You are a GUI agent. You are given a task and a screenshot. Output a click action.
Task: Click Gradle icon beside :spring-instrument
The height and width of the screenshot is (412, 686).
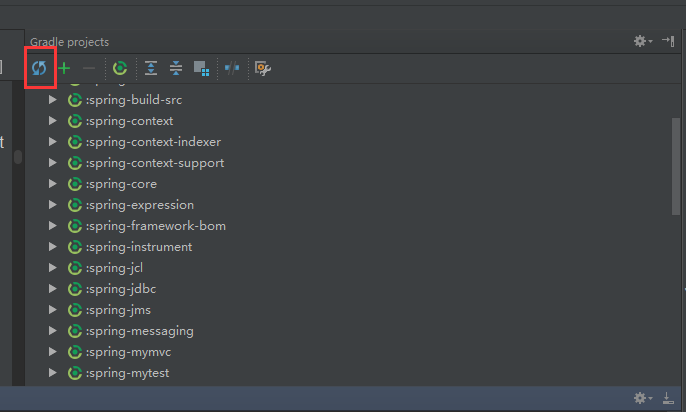(75, 247)
